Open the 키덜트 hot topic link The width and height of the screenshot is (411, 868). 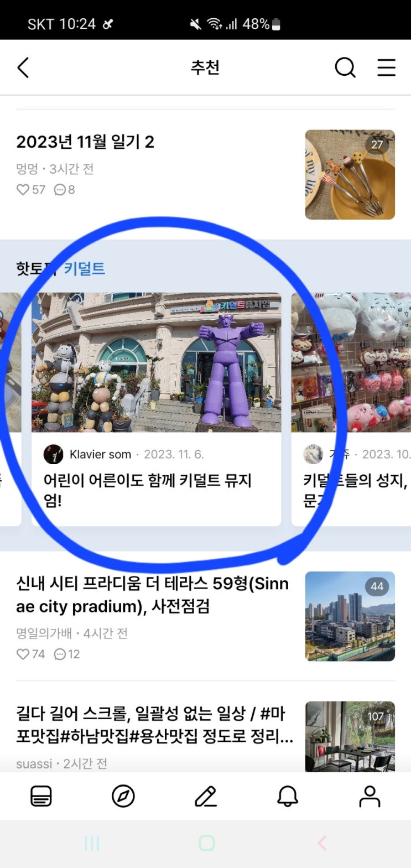[84, 269]
